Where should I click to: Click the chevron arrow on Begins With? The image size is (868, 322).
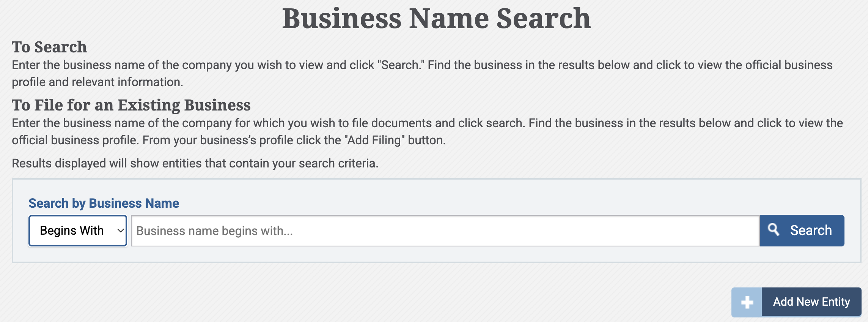point(120,230)
